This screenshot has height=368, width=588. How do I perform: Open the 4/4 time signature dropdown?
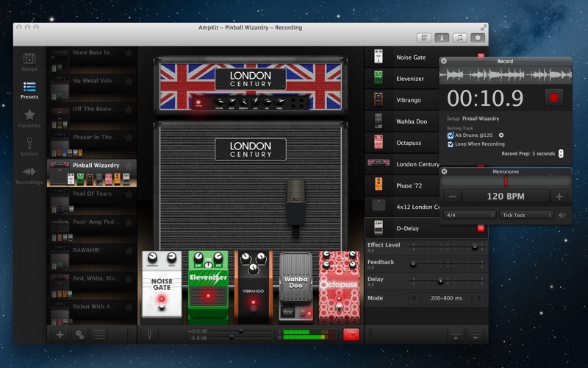coord(470,216)
